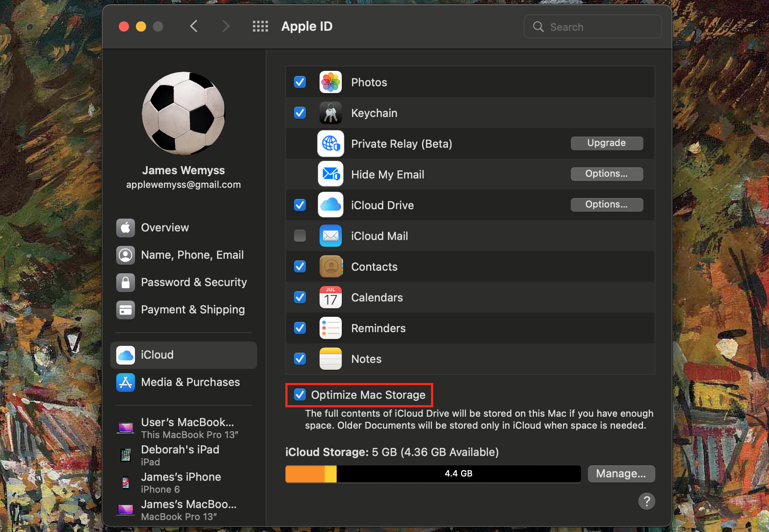This screenshot has height=532, width=769.
Task: Open Media & Purchases section
Action: [x=184, y=382]
